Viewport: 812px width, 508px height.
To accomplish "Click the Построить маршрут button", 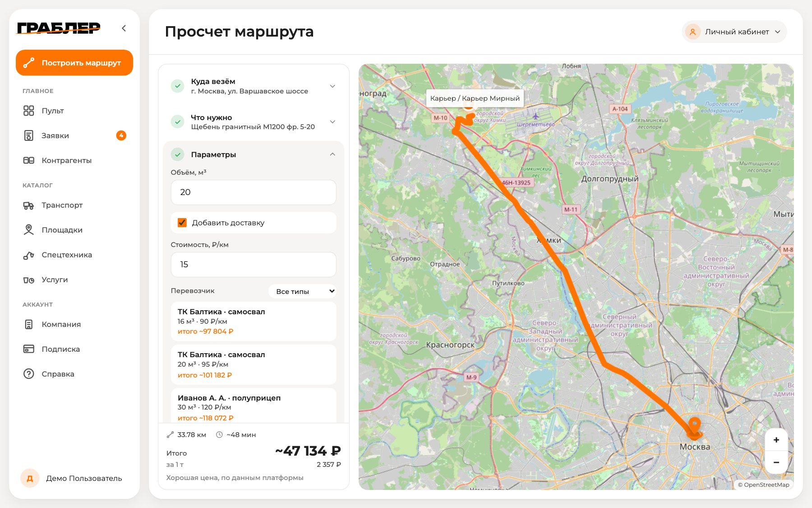I will pos(74,63).
